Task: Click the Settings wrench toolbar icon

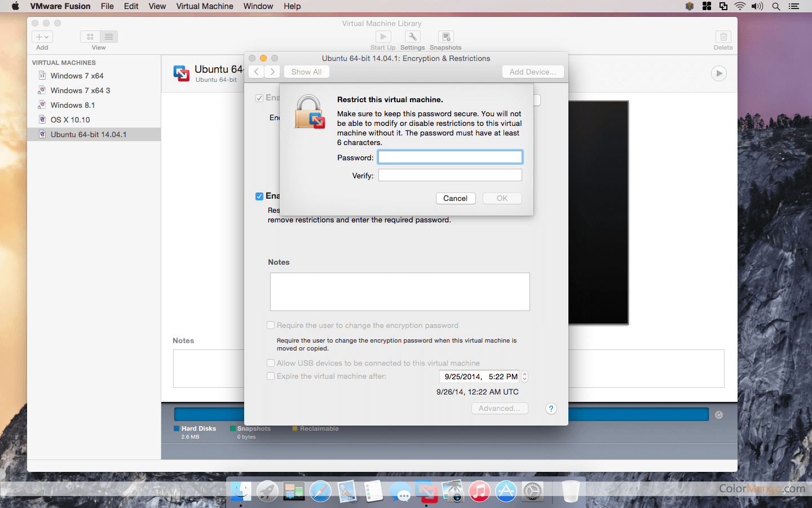Action: coord(412,37)
